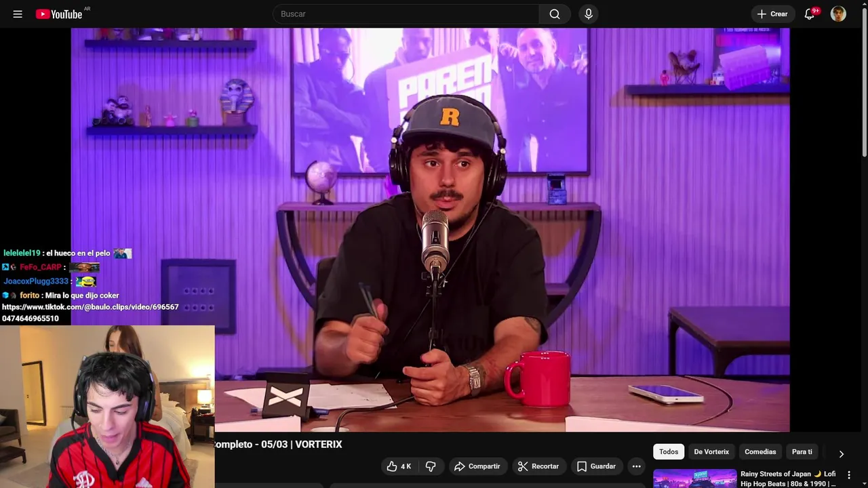Image resolution: width=868 pixels, height=488 pixels.
Task: Select the Para ti filter chip
Action: point(802,451)
